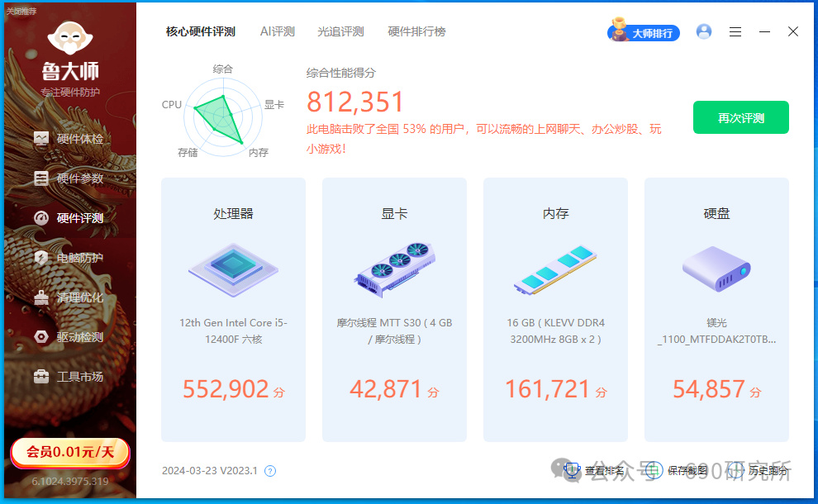The width and height of the screenshot is (818, 504).
Task: Click the 清理优化 broom icon
Action: [41, 297]
